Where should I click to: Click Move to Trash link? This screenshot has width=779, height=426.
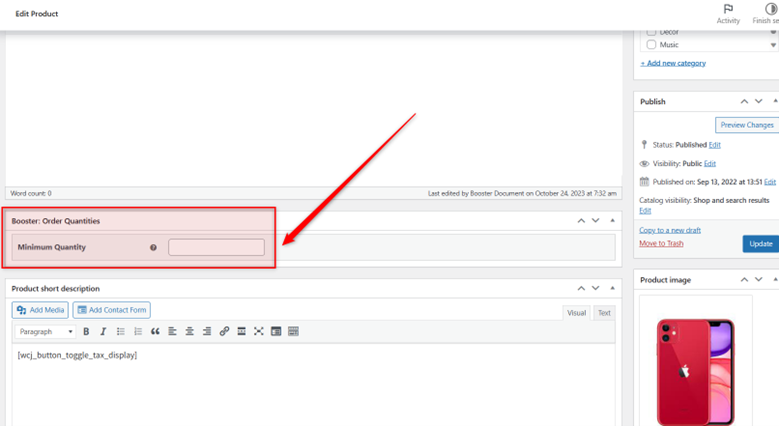pos(661,243)
